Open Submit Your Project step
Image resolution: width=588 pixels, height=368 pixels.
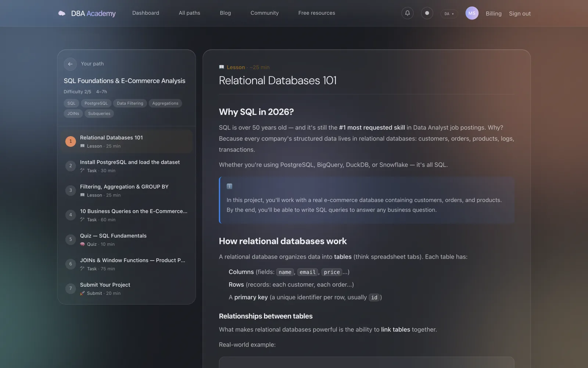(x=126, y=289)
